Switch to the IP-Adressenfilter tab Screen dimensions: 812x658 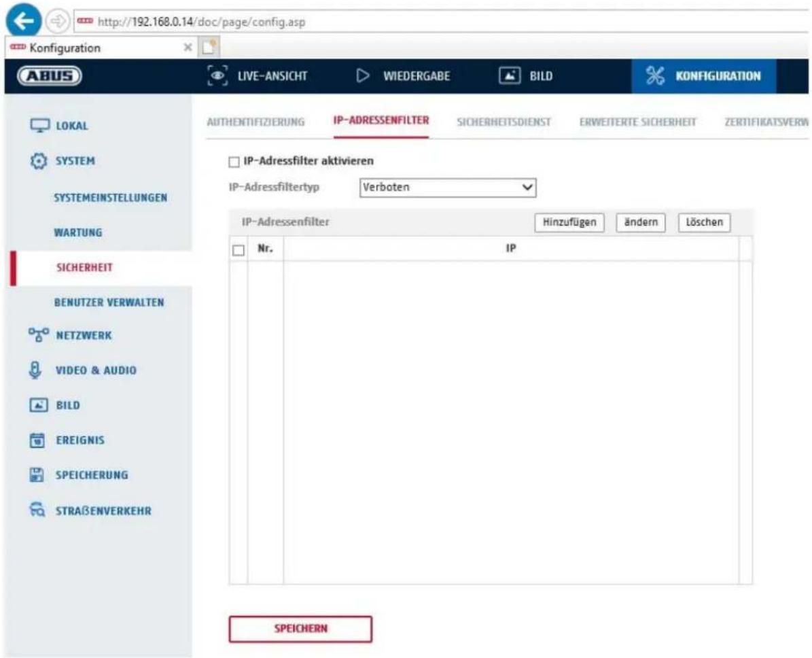[x=381, y=121]
